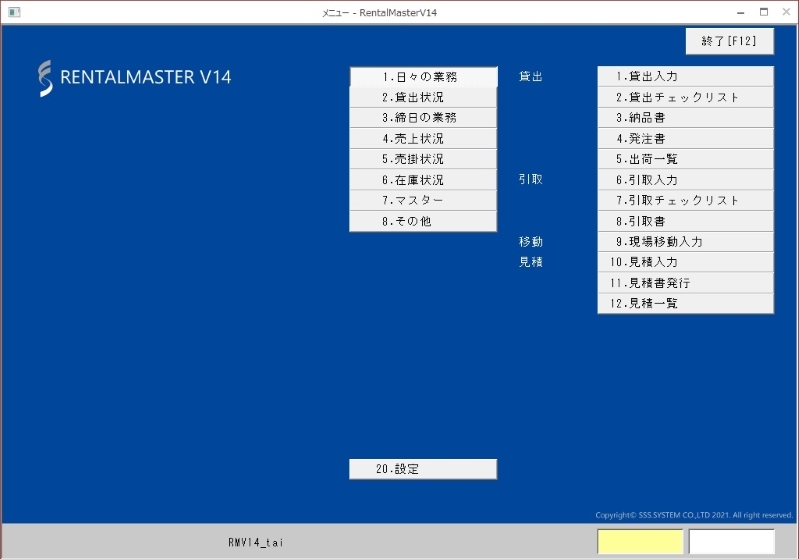The width and height of the screenshot is (799, 559).
Task: Click the RentalMaster V14 logo icon
Action: [x=45, y=77]
